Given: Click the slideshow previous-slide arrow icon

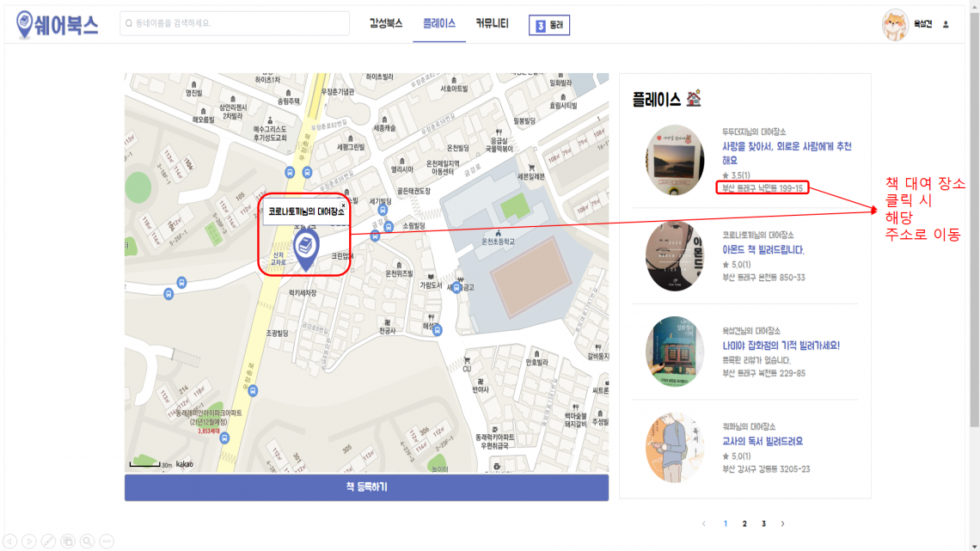Looking at the screenshot, I should click(10, 541).
